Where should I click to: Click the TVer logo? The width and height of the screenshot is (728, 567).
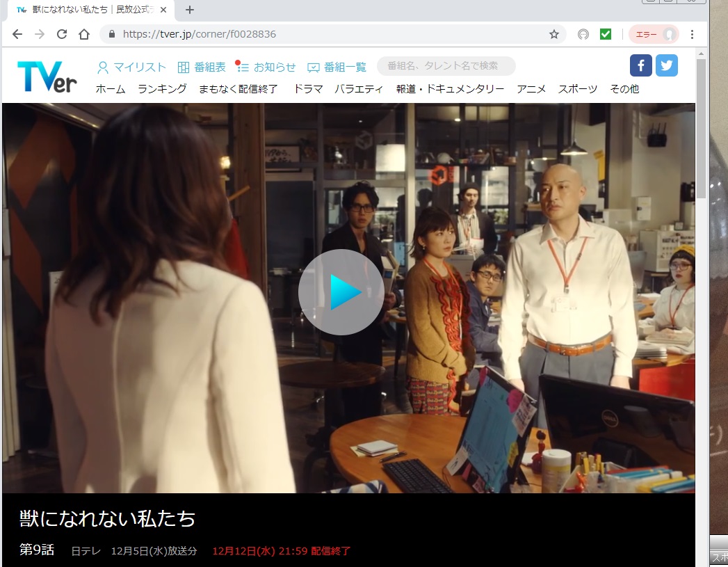coord(47,76)
